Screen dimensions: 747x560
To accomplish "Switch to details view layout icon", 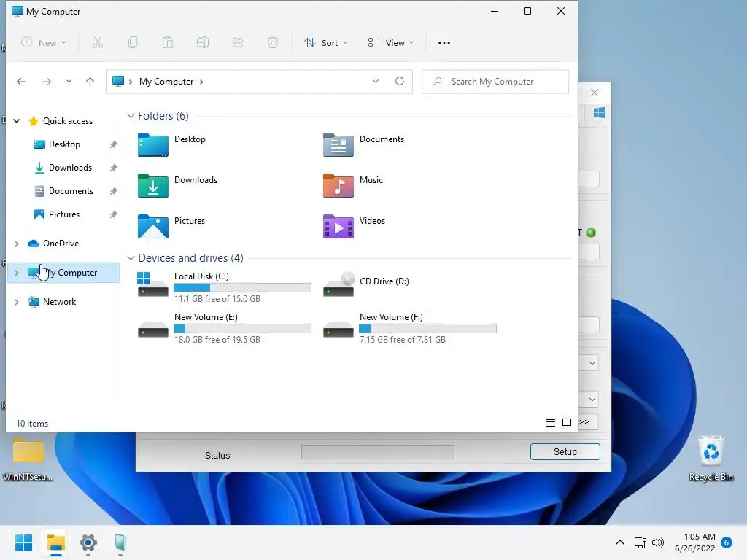I will coord(551,423).
